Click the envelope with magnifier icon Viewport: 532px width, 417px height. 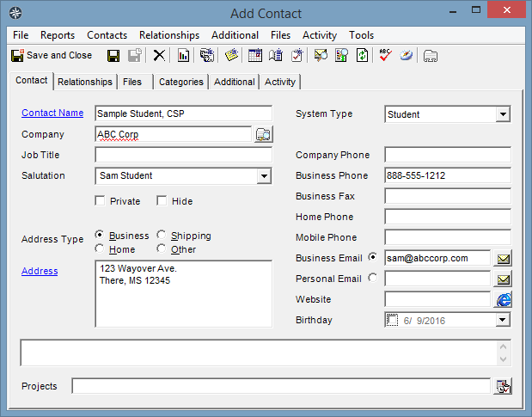pos(321,56)
